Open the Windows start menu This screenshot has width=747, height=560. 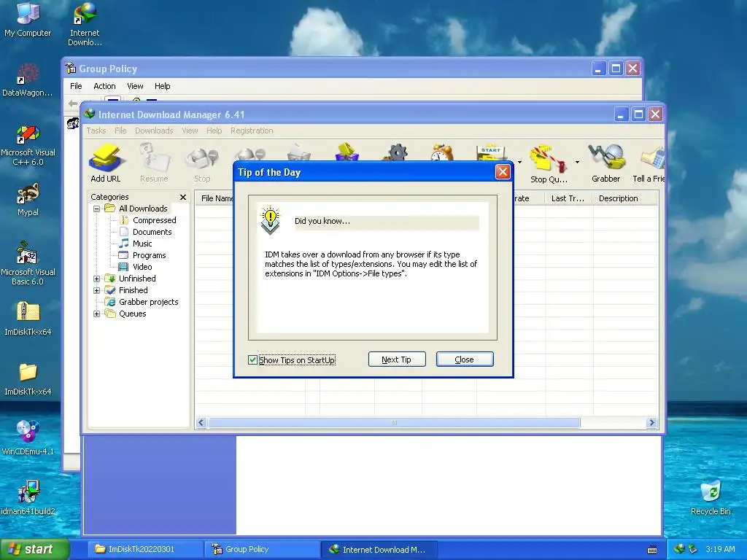point(35,550)
